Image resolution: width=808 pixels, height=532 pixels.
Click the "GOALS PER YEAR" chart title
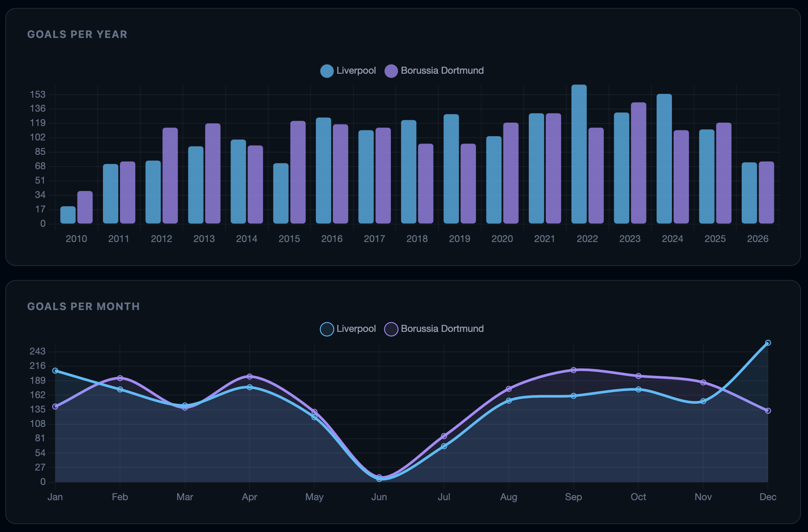click(77, 34)
